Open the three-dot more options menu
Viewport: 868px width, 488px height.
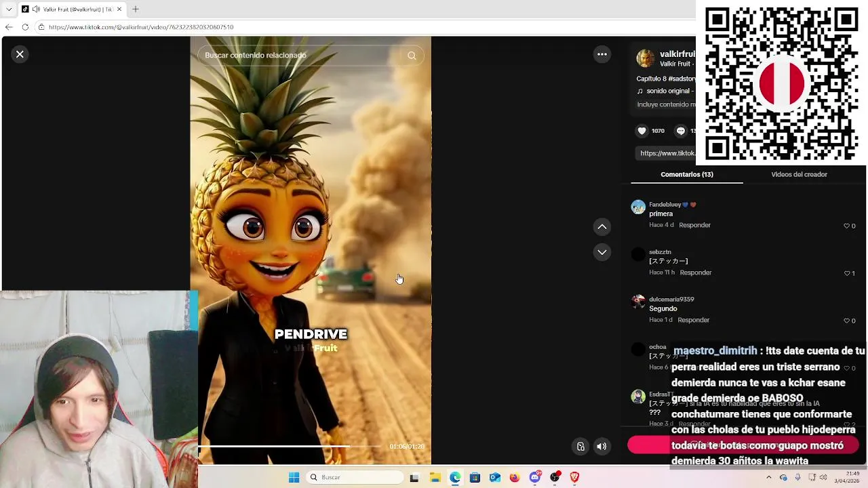pyautogui.click(x=602, y=54)
